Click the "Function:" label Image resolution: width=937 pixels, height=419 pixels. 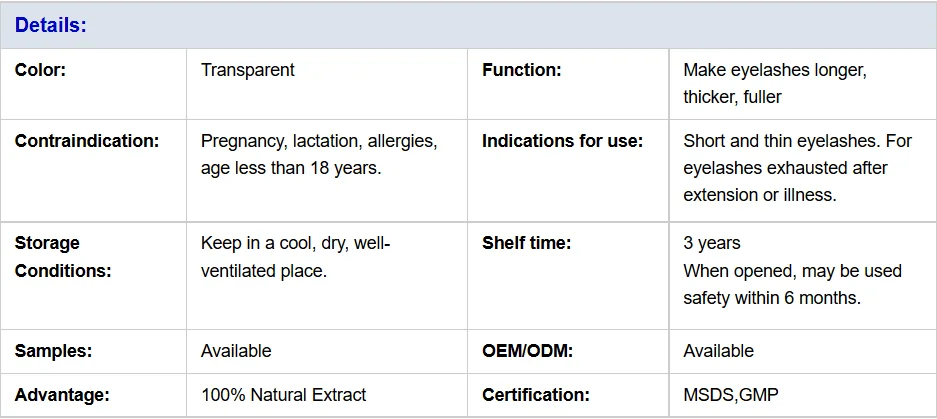point(521,70)
